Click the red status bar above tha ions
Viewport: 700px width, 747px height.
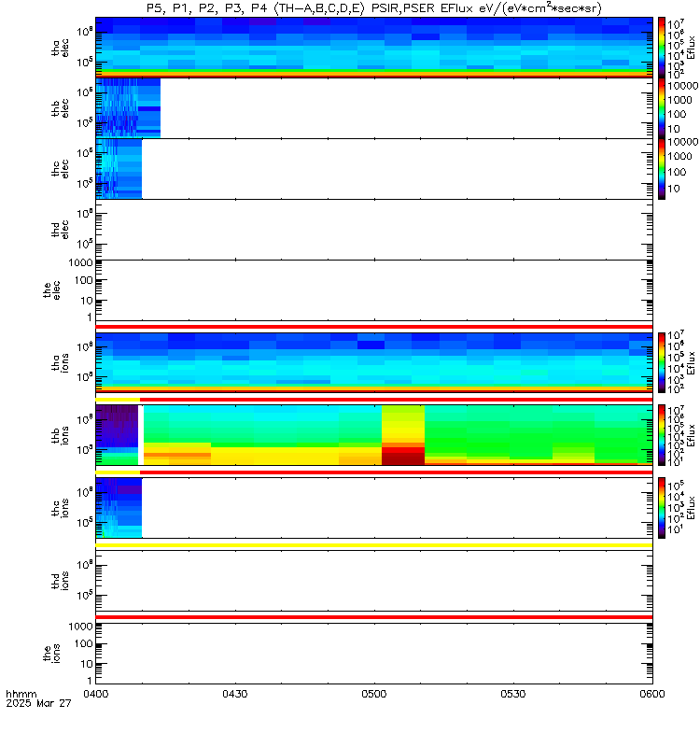pos(374,327)
